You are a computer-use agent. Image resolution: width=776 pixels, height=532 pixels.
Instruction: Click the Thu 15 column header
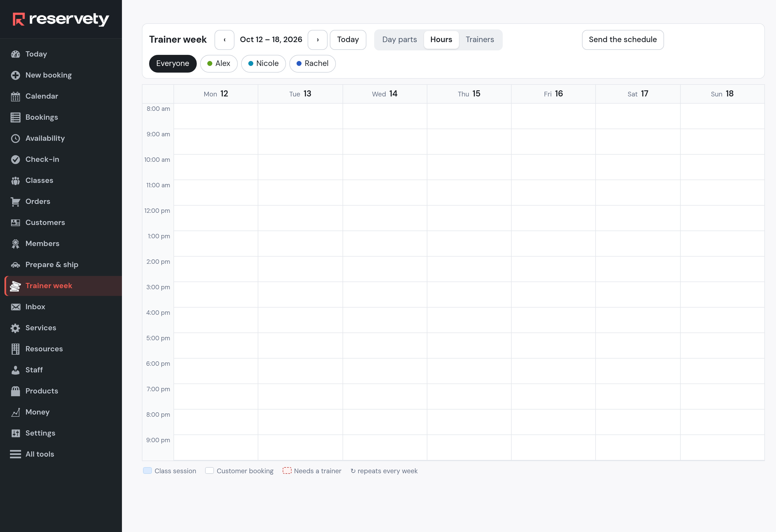[x=469, y=94]
